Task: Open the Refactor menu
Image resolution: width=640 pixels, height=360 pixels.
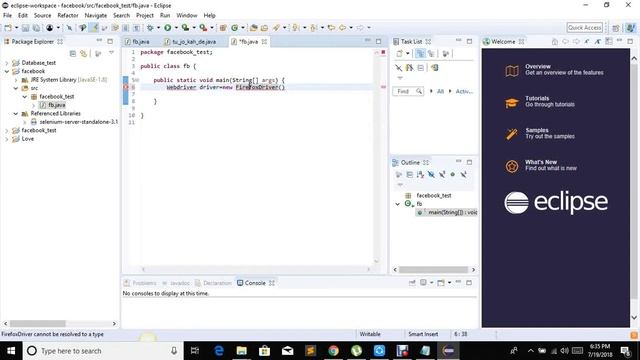Action: [x=68, y=16]
